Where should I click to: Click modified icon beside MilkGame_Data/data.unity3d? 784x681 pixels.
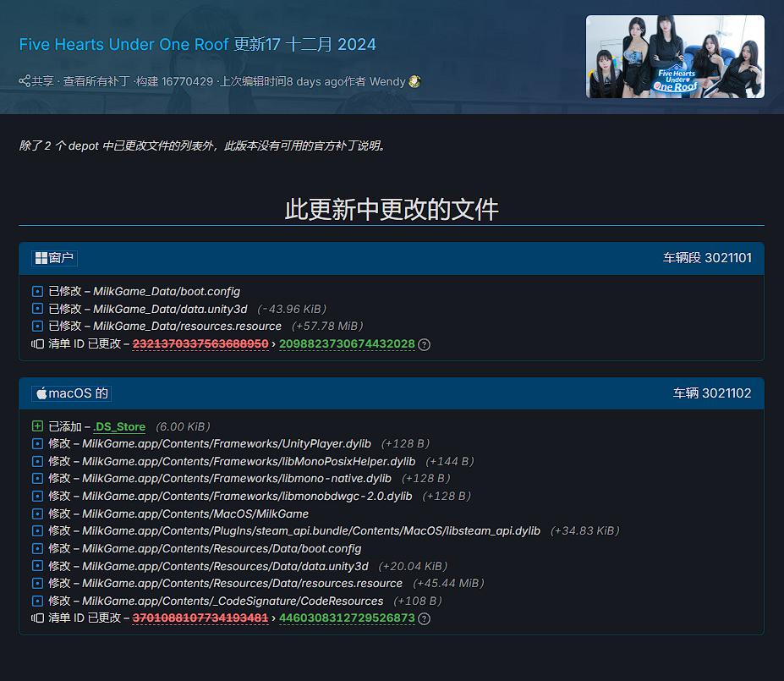[x=37, y=309]
